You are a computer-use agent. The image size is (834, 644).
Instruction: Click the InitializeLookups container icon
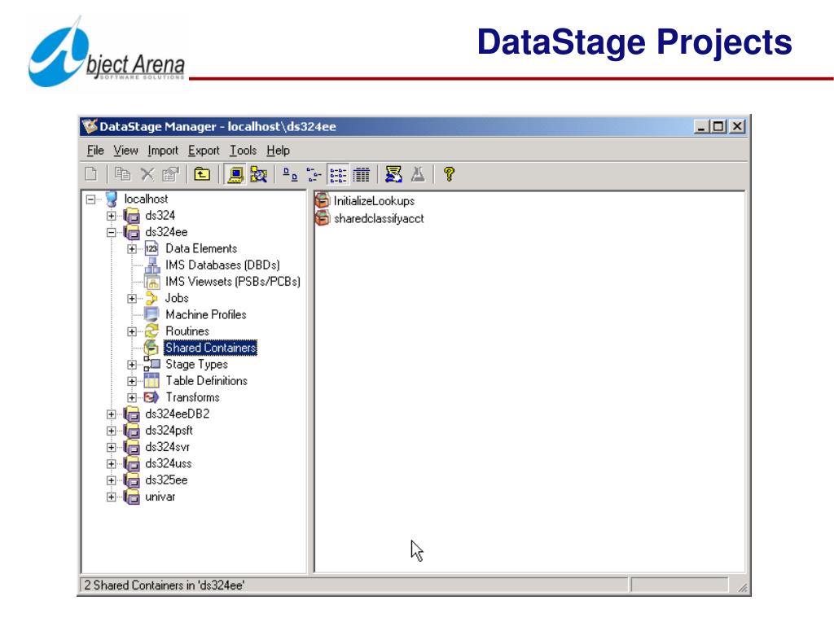coord(323,200)
